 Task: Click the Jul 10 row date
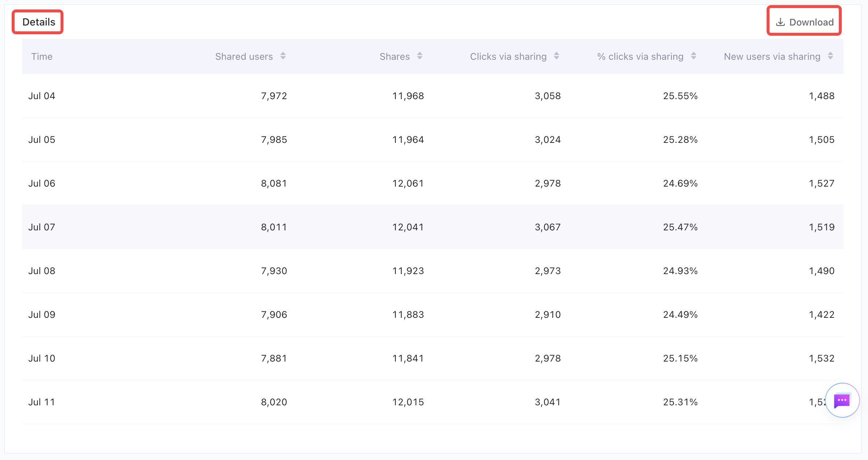42,358
